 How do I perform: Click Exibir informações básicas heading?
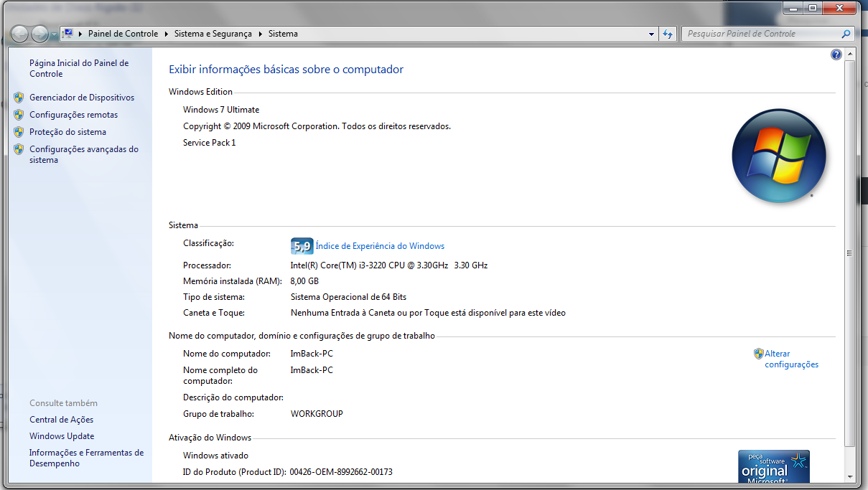(x=286, y=70)
